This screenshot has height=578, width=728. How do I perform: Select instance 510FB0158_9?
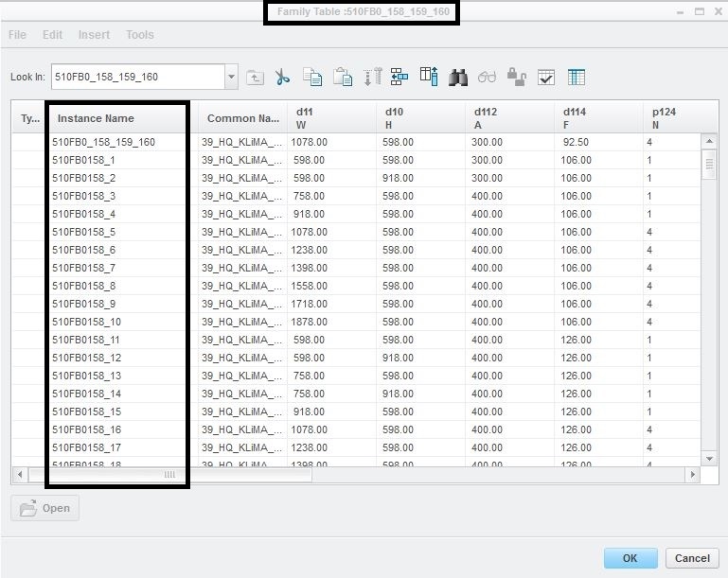pyautogui.click(x=83, y=304)
